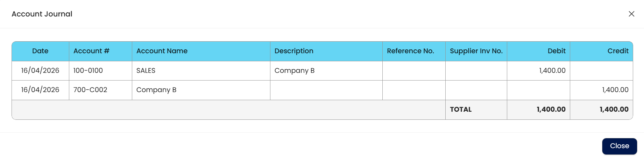Click Company B in Account Name column
The height and width of the screenshot is (159, 644).
[156, 90]
